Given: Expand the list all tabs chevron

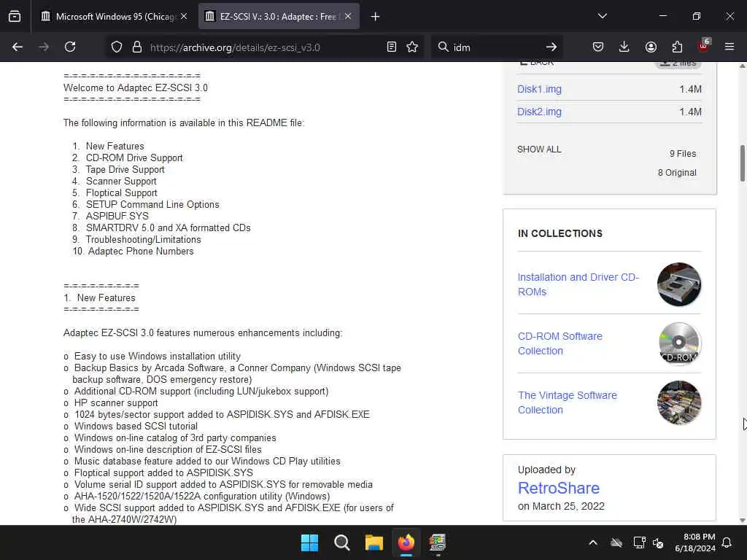Looking at the screenshot, I should (x=603, y=16).
